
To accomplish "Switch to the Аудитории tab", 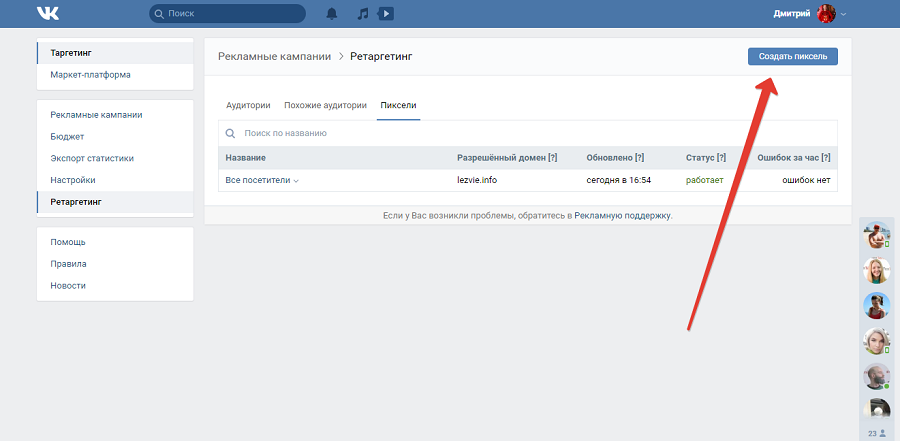I will (248, 105).
